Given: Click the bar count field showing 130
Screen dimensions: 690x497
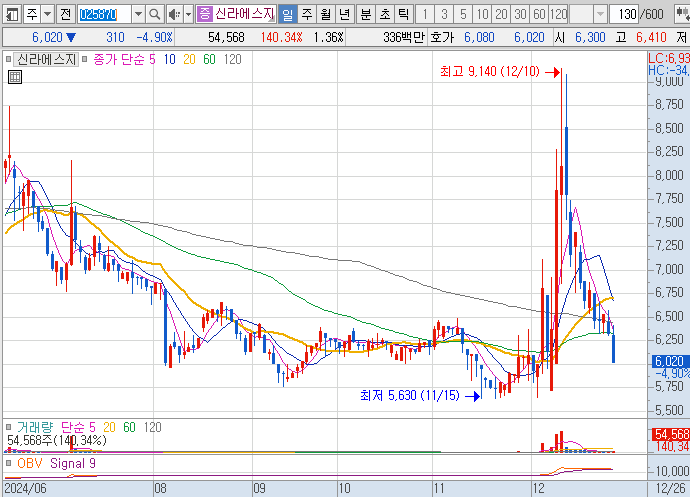Looking at the screenshot, I should pos(625,15).
